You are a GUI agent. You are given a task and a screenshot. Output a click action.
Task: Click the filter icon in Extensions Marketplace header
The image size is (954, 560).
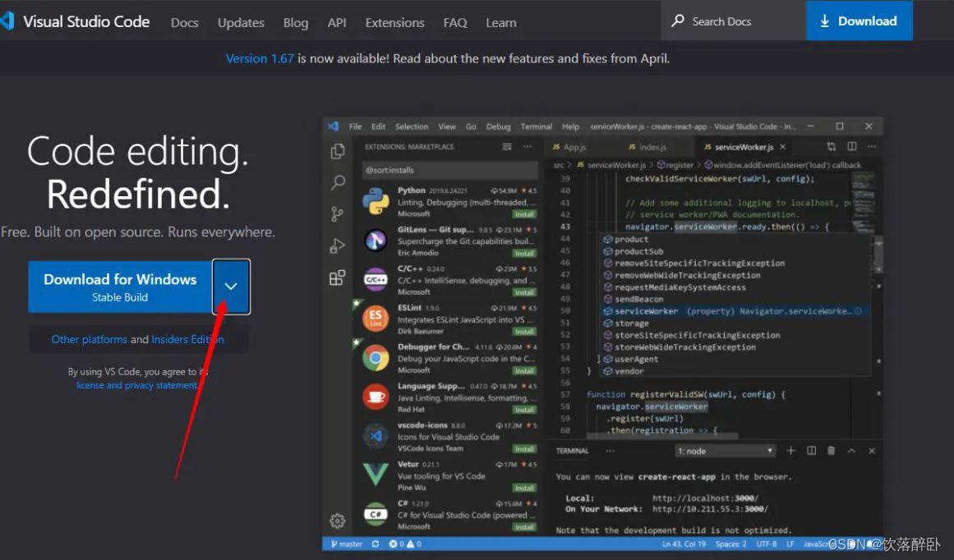[507, 146]
